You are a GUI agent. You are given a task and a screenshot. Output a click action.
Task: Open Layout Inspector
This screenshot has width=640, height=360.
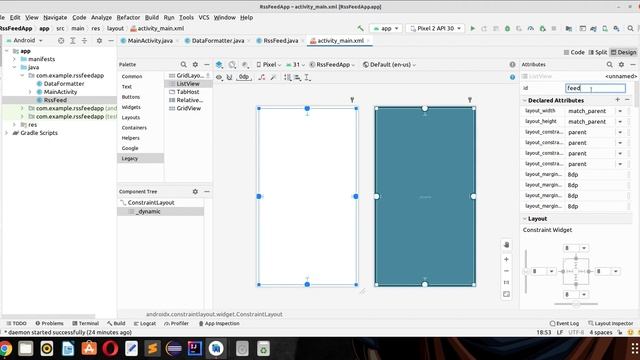(x=611, y=323)
